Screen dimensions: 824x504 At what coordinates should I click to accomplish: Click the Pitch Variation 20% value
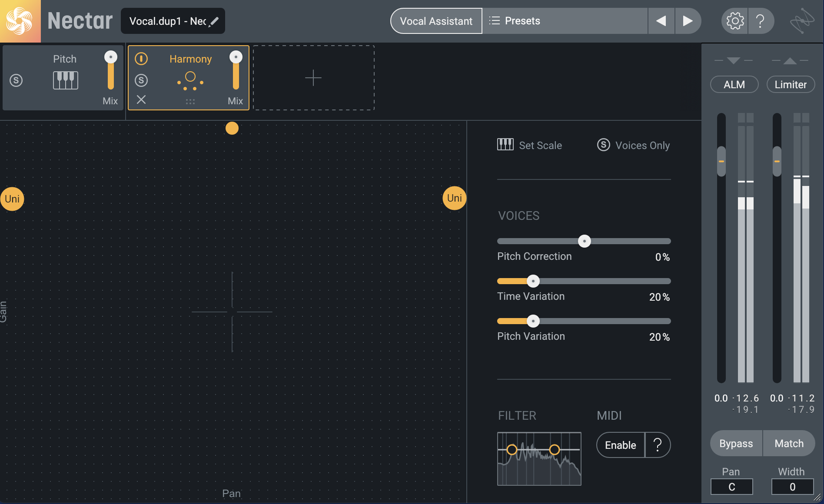pos(659,337)
